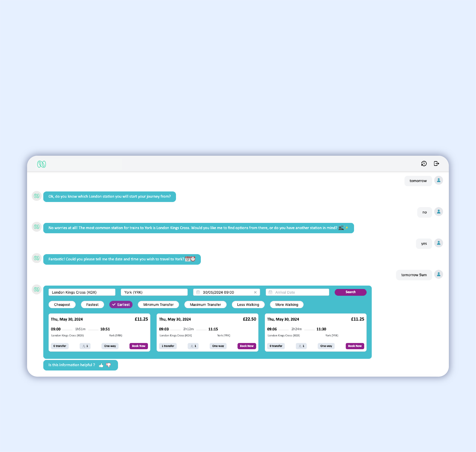
Task: Click the user avatar next to 'no'
Action: pyautogui.click(x=439, y=212)
